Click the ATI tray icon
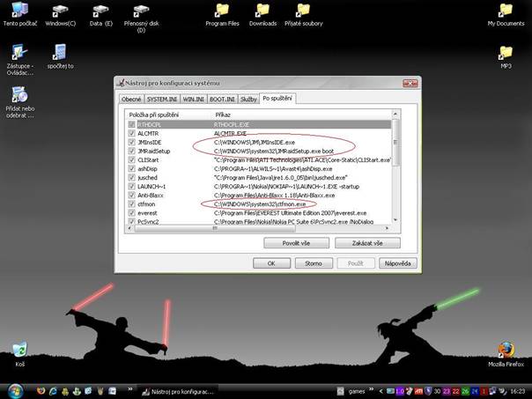Screen dimensions: 532x399 pos(418,392)
